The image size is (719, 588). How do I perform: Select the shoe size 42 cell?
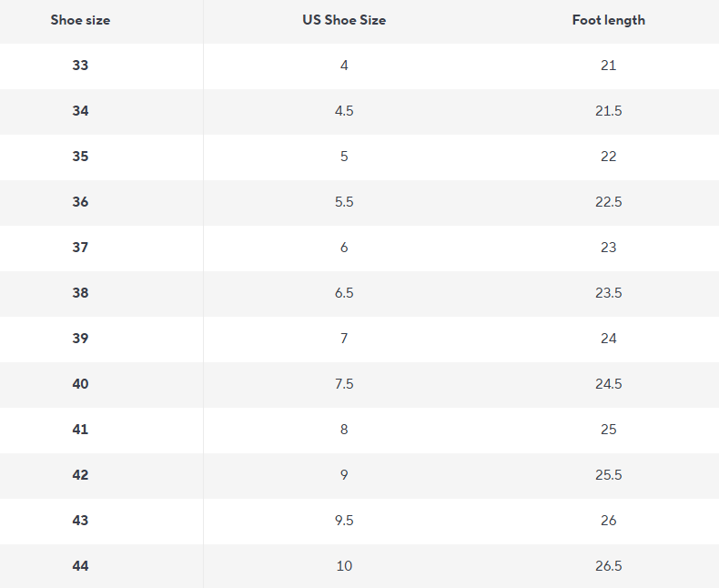(x=80, y=475)
